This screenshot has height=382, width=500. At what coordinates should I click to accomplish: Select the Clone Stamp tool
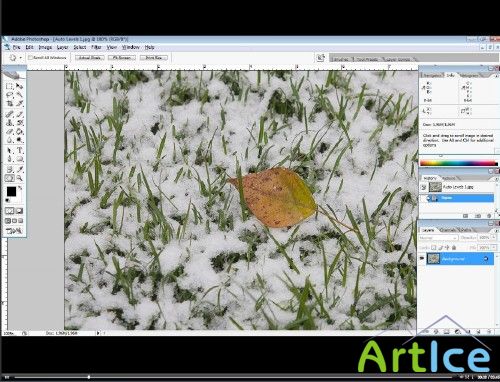pyautogui.click(x=10, y=123)
